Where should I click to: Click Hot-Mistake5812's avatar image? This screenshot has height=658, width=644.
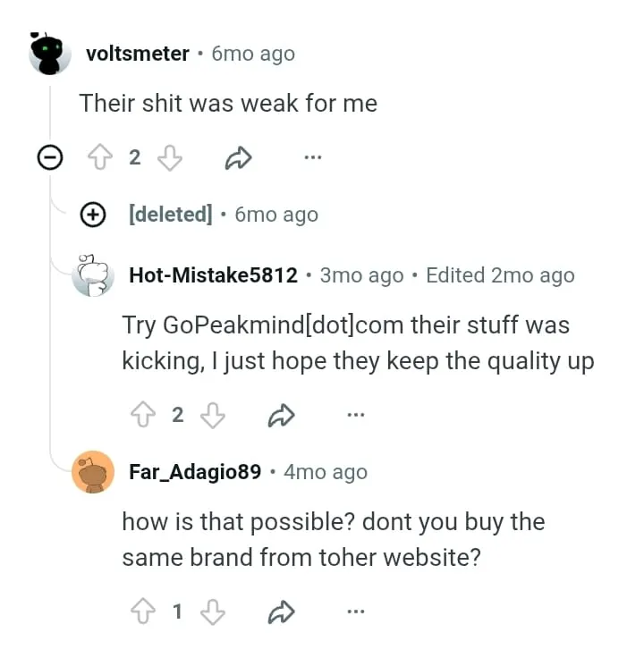(x=93, y=275)
